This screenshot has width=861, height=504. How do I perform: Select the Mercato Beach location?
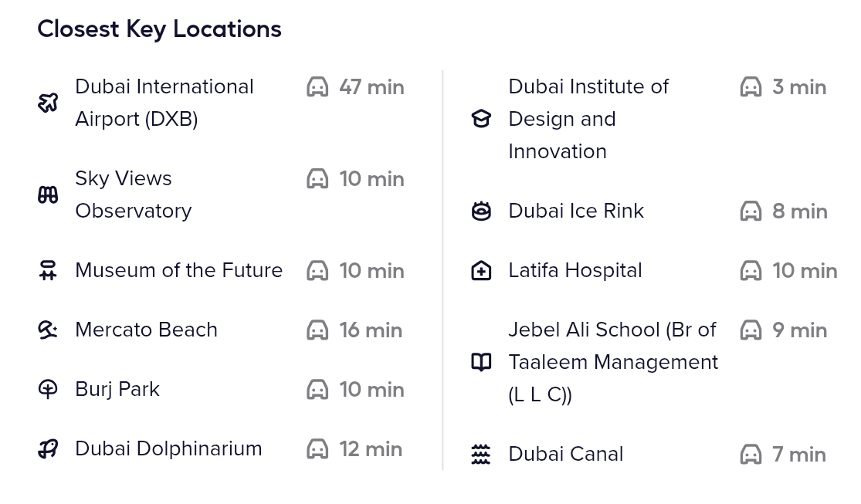146,330
